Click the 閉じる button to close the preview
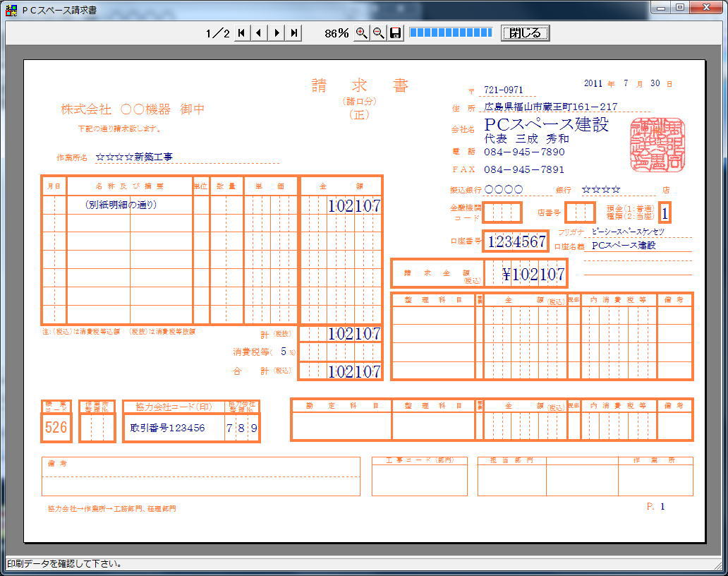728x576 pixels. [525, 33]
